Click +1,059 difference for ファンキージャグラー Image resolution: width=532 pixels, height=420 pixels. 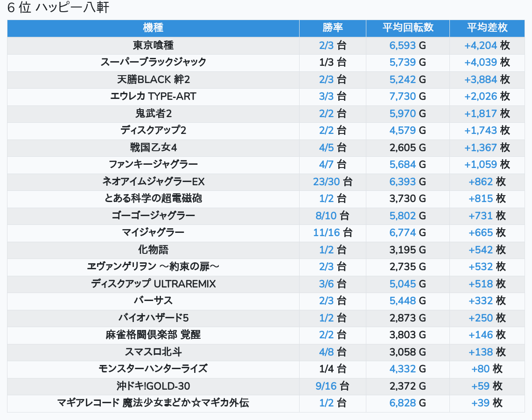click(481, 164)
